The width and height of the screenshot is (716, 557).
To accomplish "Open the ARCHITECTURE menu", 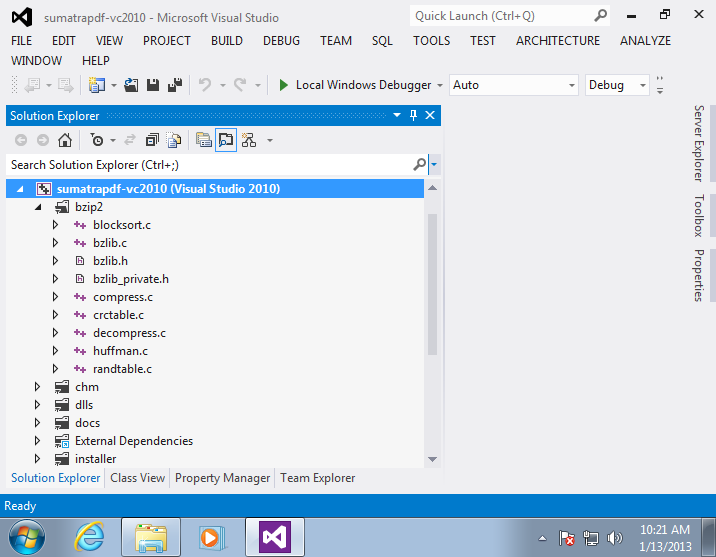I will (x=558, y=41).
